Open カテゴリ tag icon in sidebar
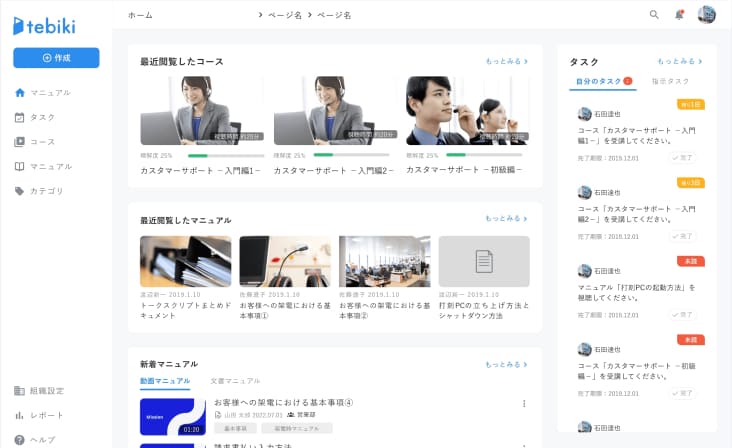 point(19,191)
